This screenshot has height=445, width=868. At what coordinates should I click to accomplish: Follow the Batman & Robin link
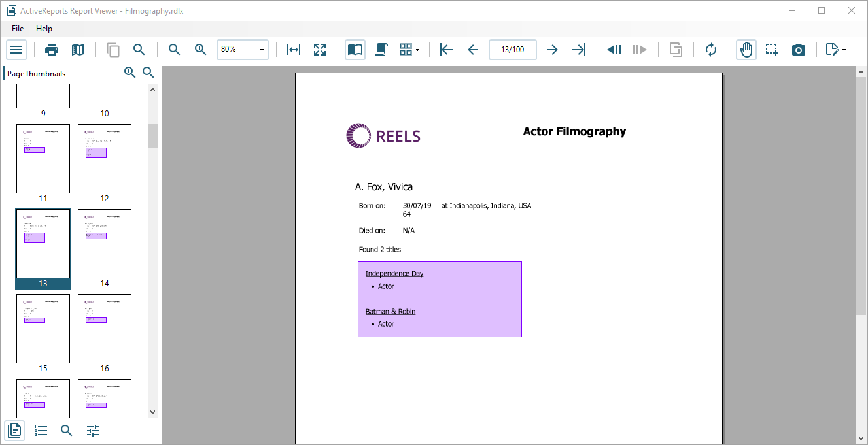(391, 312)
